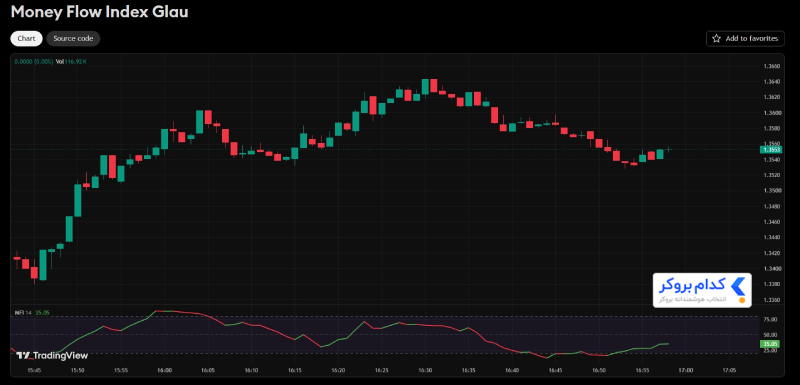Click the green 35.05 MFI axis label
This screenshot has width=800, height=385.
coord(770,344)
